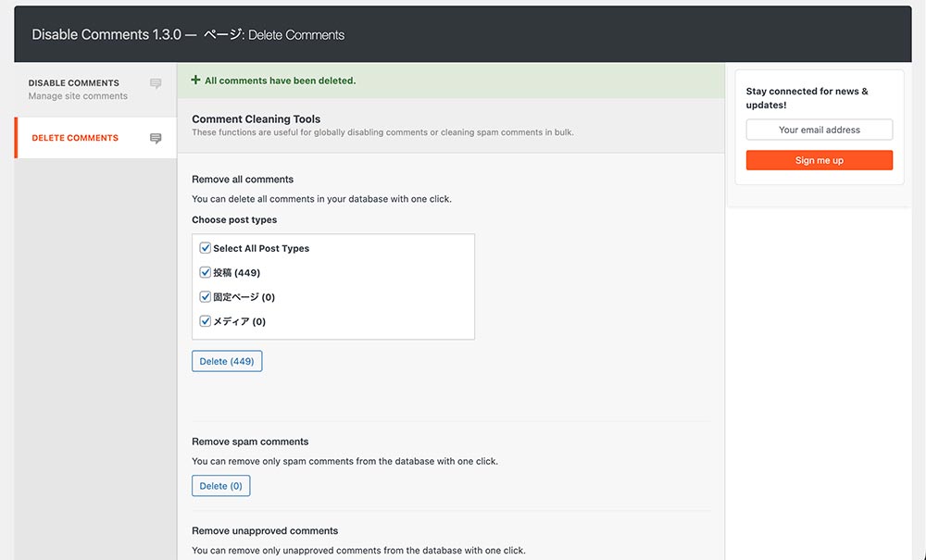Click the Remove all comments heading
926x560 pixels.
(243, 180)
